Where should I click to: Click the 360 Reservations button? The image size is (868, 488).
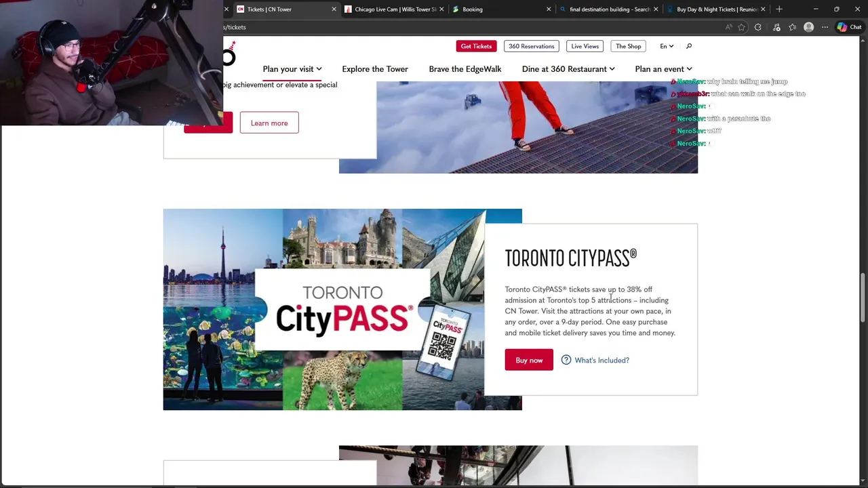pos(532,46)
